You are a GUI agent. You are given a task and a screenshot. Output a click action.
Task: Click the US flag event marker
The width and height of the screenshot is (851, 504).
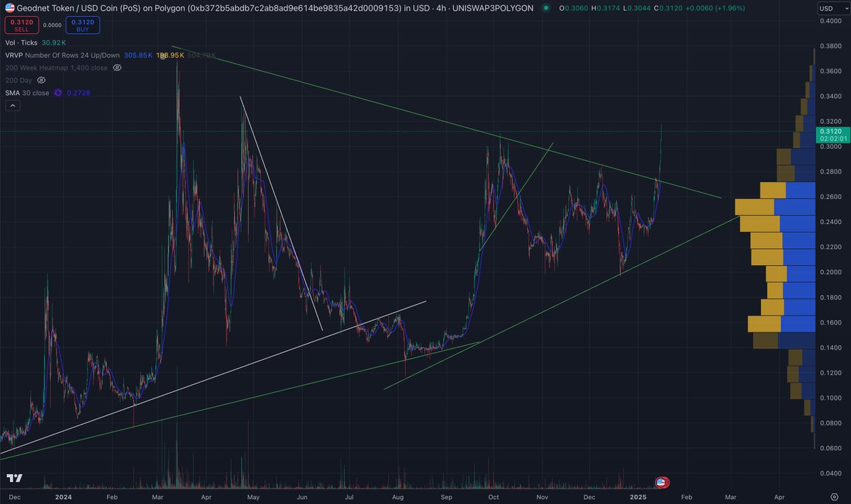coord(661,482)
